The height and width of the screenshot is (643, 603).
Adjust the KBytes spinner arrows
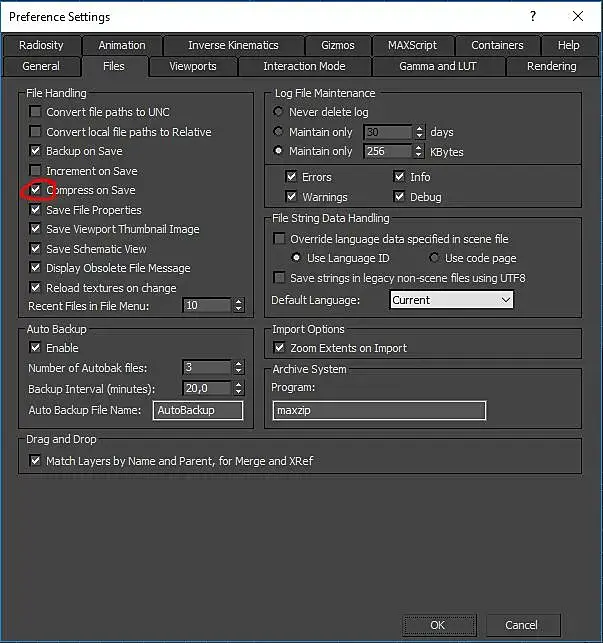419,151
